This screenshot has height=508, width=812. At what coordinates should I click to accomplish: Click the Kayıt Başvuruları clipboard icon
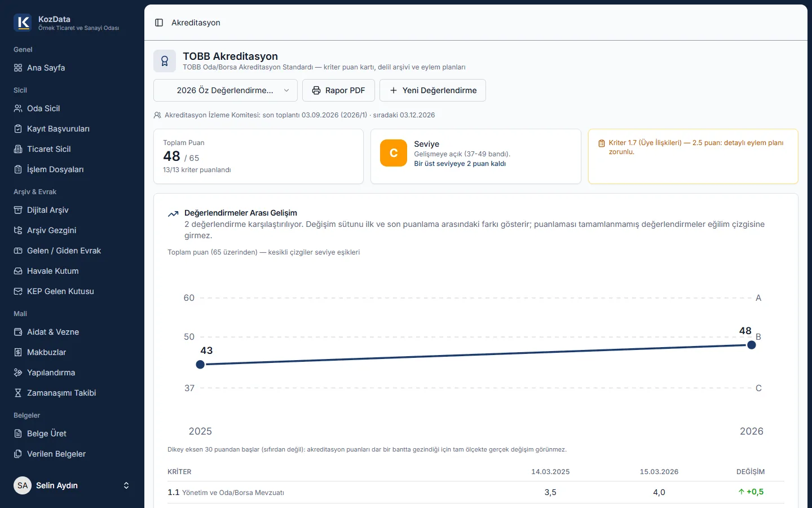click(x=18, y=129)
